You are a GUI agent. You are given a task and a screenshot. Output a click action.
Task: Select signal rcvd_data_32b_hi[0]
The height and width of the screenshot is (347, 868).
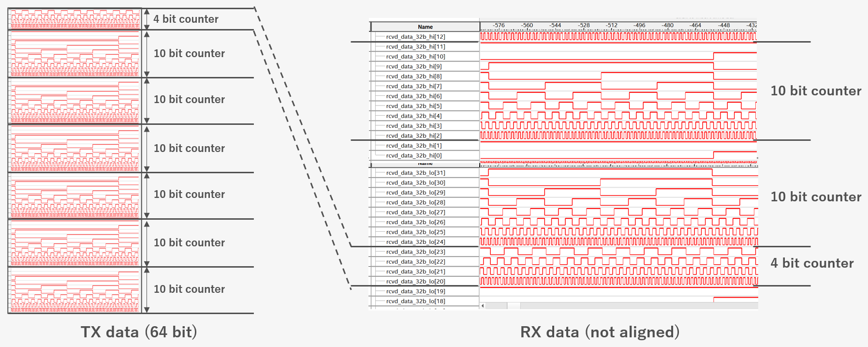(x=413, y=155)
